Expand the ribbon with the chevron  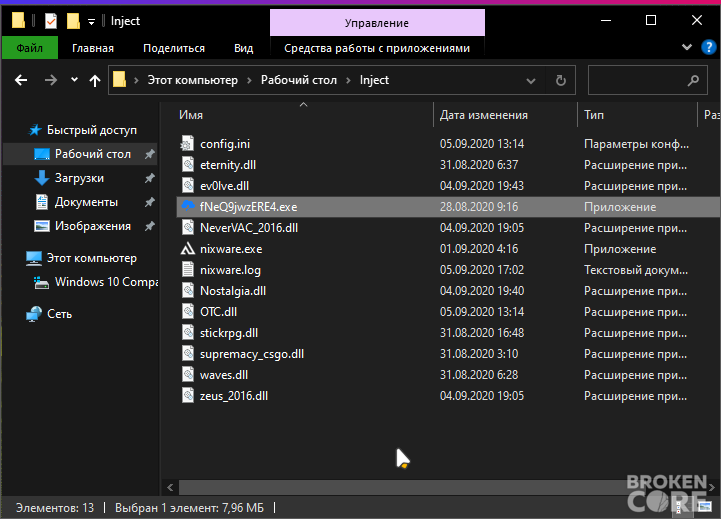(687, 47)
